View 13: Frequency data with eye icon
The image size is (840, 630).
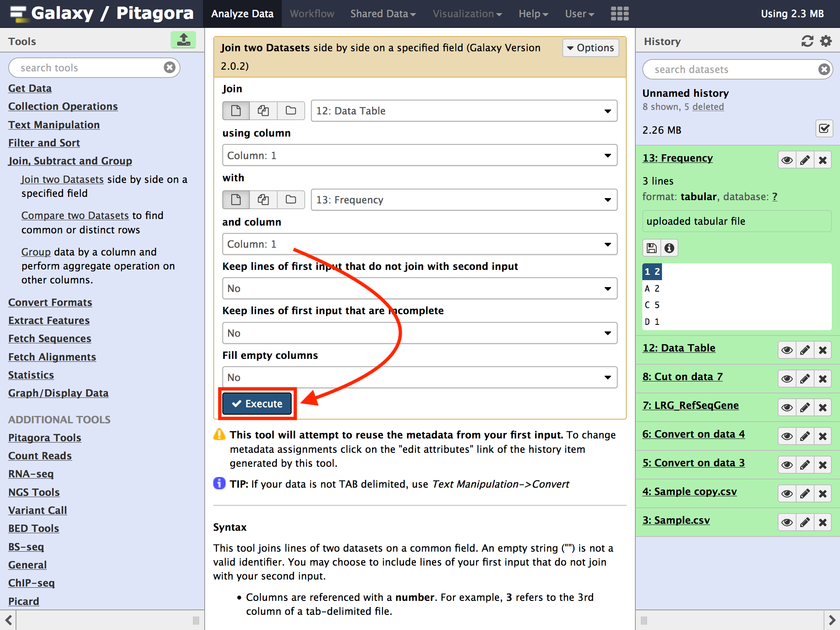pos(787,160)
